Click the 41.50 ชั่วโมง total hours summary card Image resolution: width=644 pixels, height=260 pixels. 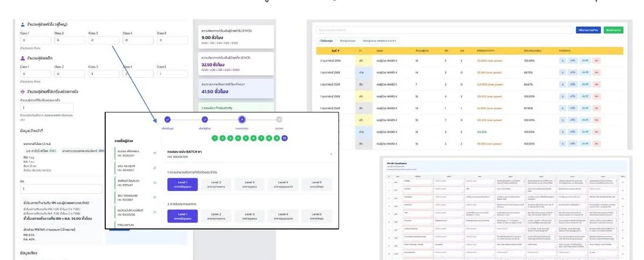coord(236,88)
